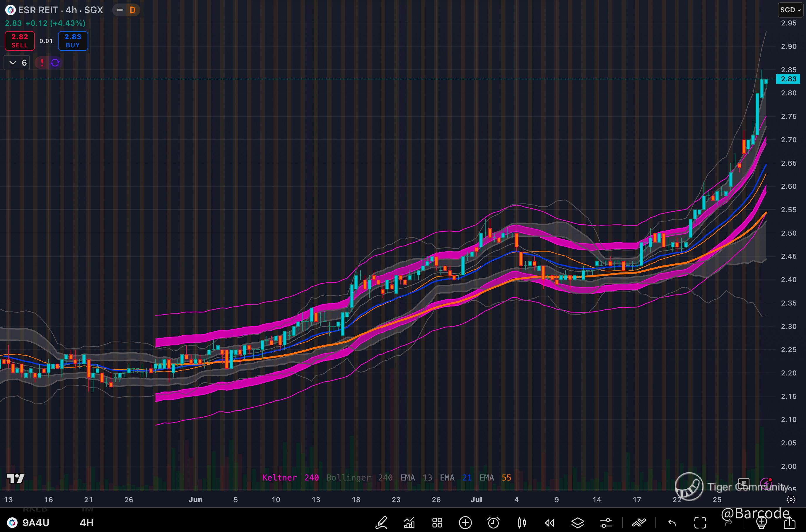Enter fullscreen mode with bracket icon
The height and width of the screenshot is (532, 806).
[x=700, y=523]
